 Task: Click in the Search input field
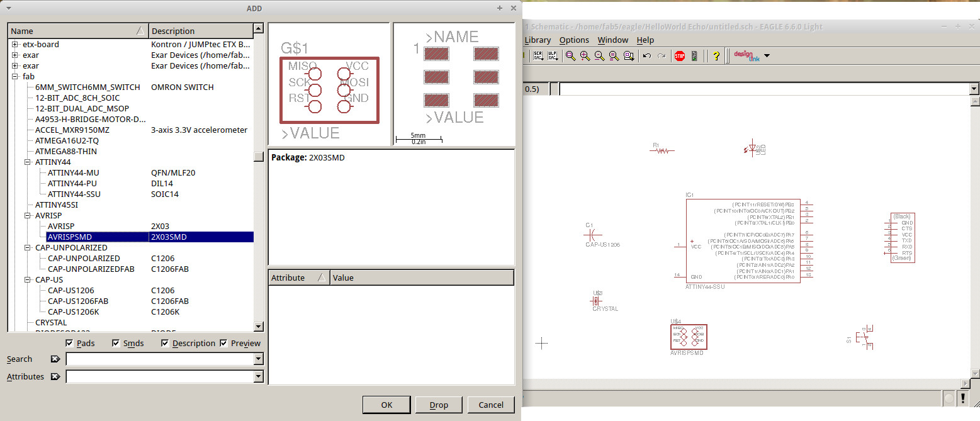[159, 359]
